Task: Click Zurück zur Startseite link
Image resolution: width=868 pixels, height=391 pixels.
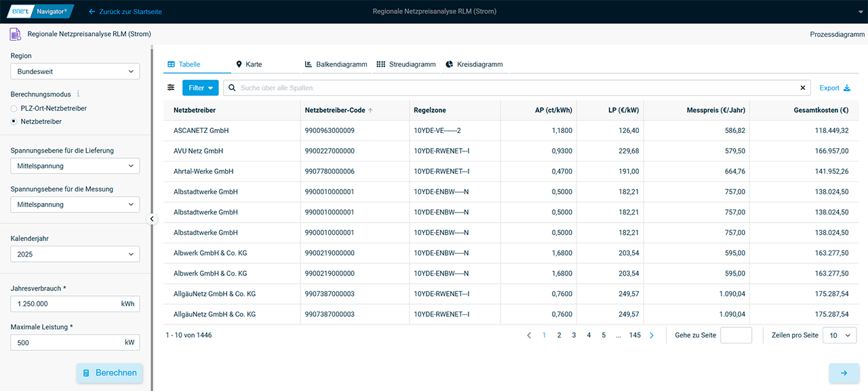Action: (125, 12)
